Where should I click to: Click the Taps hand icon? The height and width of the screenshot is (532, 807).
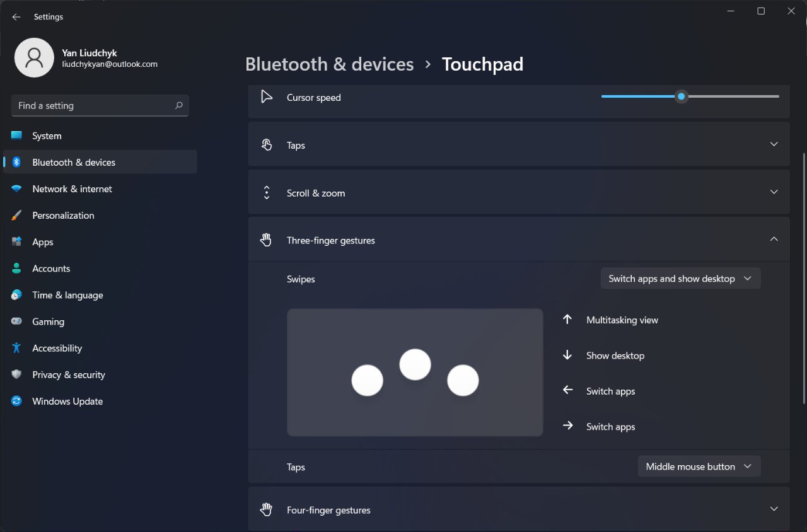(x=267, y=145)
